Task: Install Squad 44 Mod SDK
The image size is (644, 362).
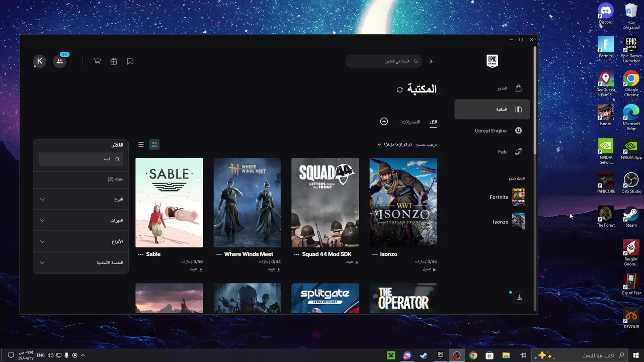Action: coord(352,262)
